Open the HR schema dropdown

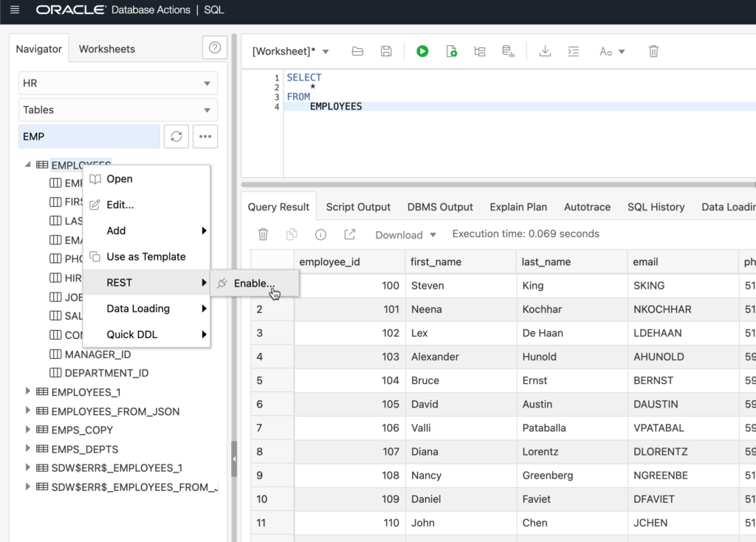pyautogui.click(x=117, y=83)
